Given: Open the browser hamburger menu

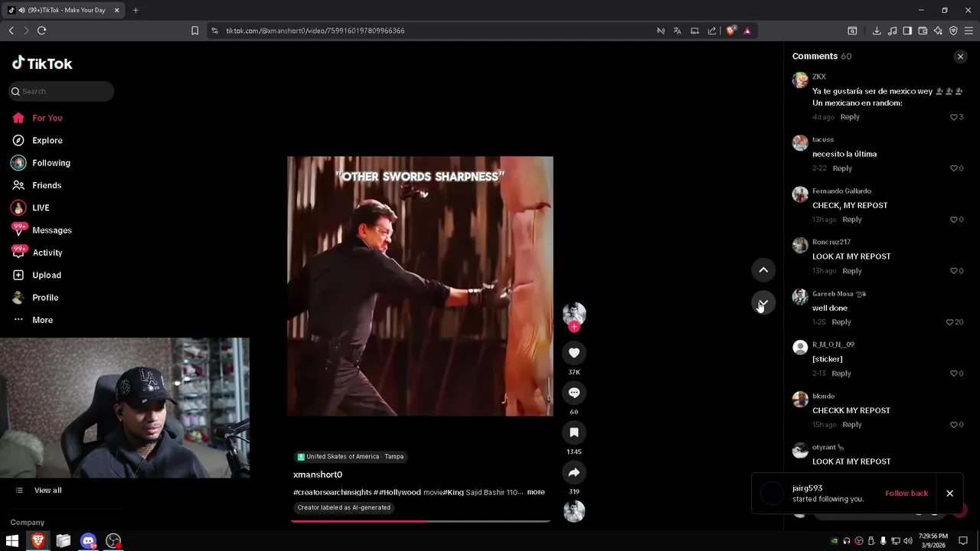Looking at the screenshot, I should pos(969,31).
